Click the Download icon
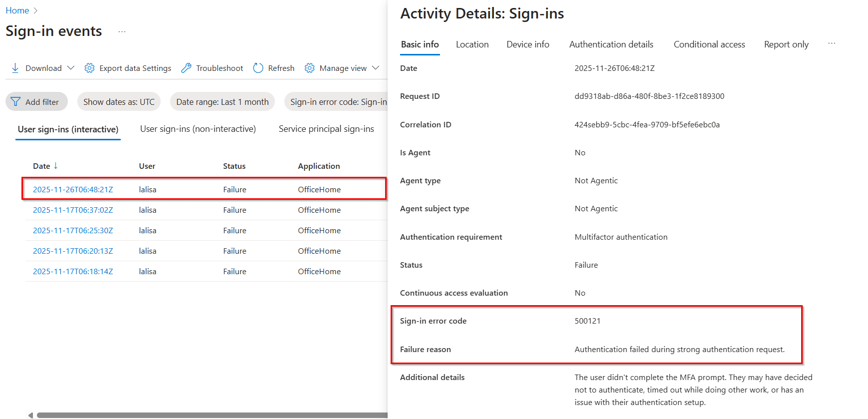868x419 pixels. (15, 68)
